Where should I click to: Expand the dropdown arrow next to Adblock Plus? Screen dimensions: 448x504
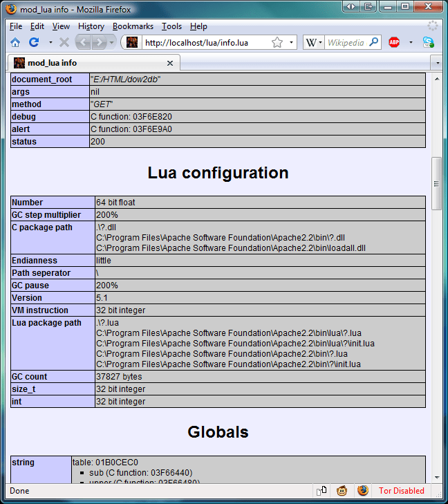coord(411,42)
